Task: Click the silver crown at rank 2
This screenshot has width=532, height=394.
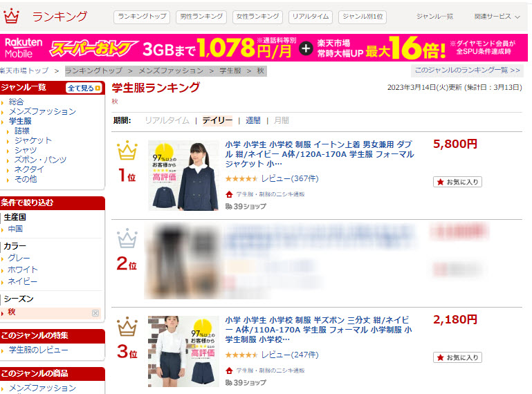Action: coord(127,238)
